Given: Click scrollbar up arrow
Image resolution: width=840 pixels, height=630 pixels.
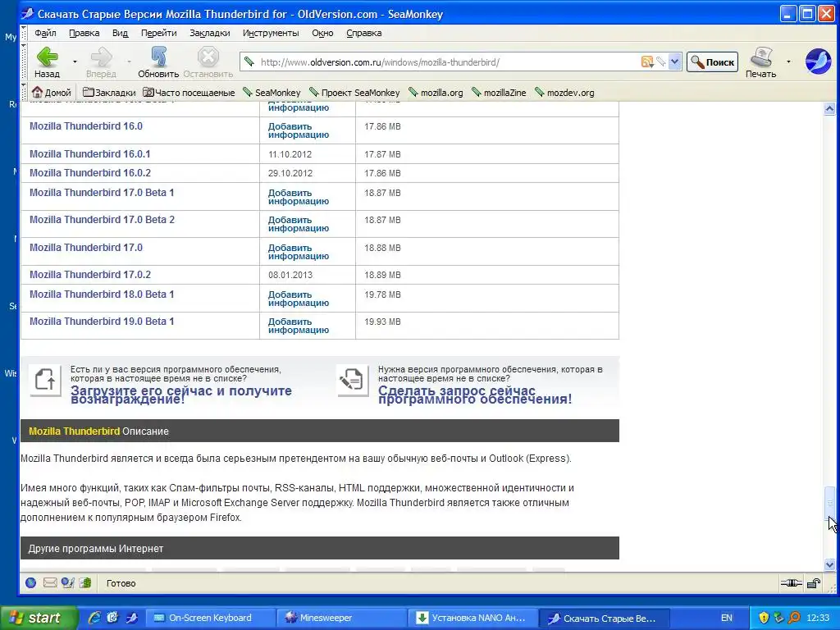Looking at the screenshot, I should point(829,109).
